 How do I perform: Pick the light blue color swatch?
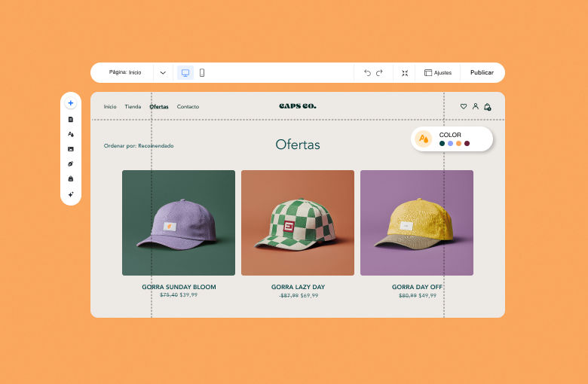coord(450,144)
